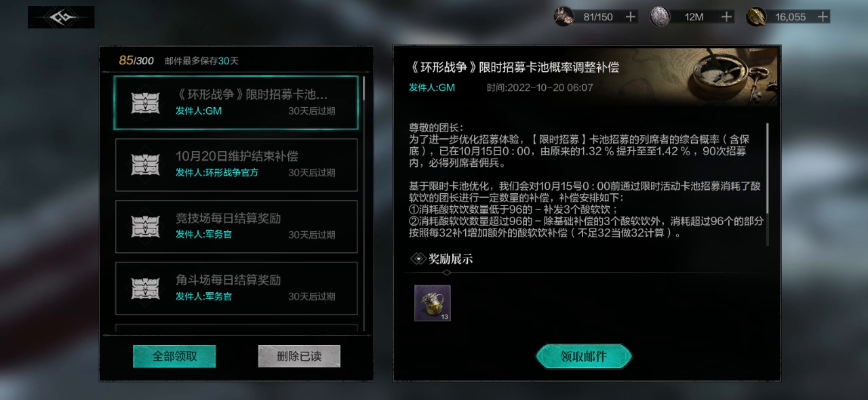Screen dimensions: 868x400
Task: Tap the silver coin icon beside 12M
Action: tap(660, 16)
